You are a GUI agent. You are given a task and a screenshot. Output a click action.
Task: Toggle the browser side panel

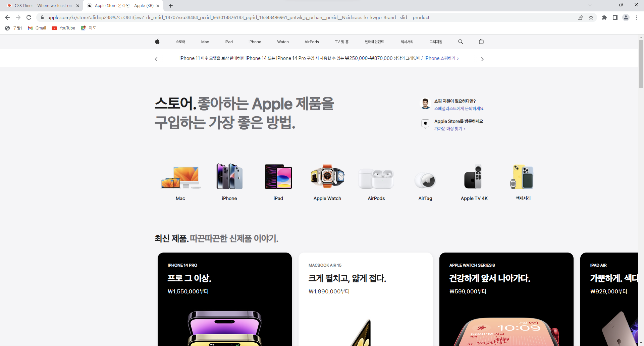tap(615, 17)
